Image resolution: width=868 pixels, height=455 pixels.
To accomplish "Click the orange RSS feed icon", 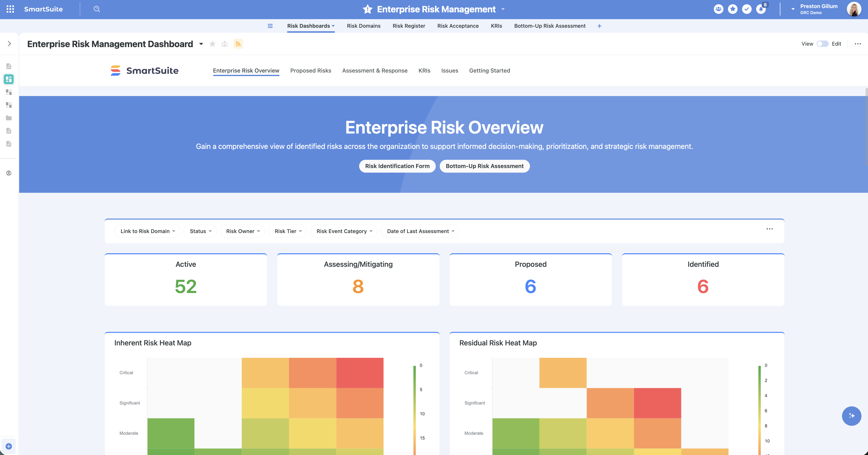I will (238, 44).
